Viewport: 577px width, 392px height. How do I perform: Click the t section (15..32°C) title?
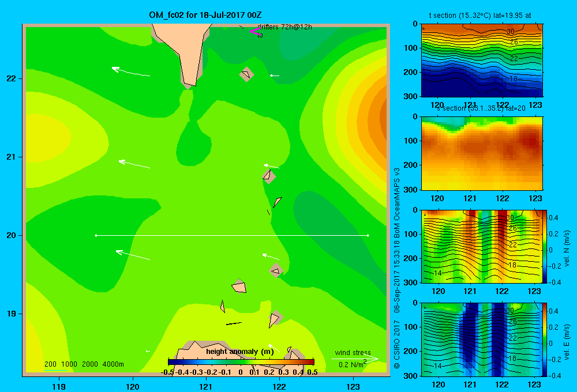coord(480,16)
